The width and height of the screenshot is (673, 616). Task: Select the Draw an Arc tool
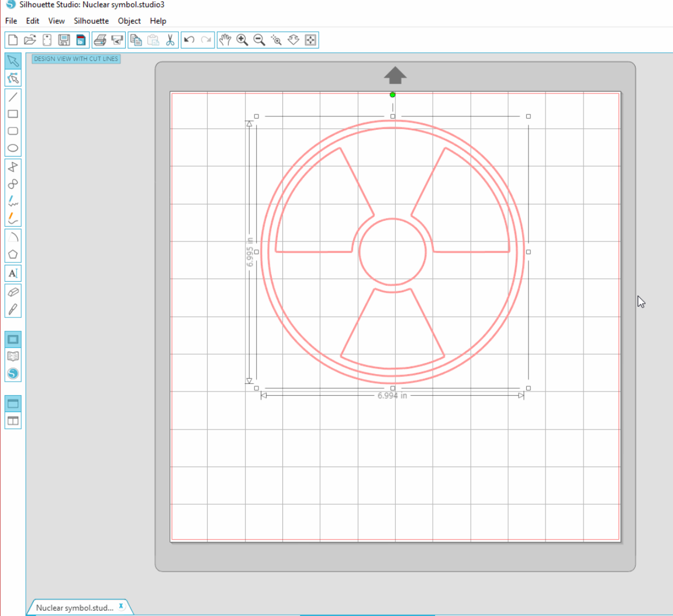(13, 237)
